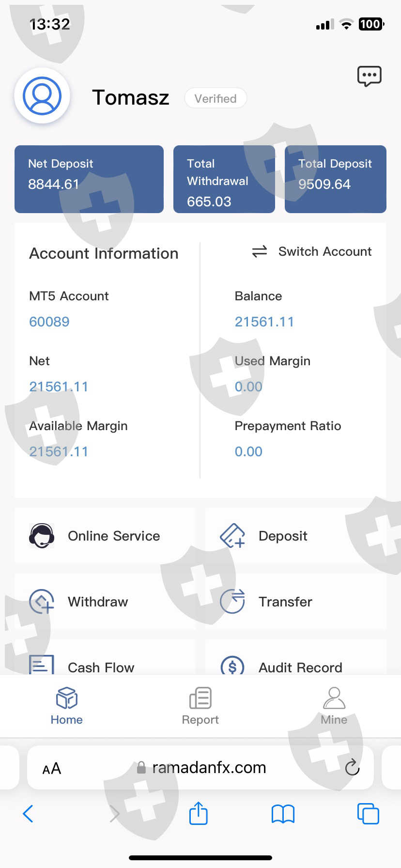Viewport: 401px width, 868px height.
Task: Tap the Switch Account arrows icon
Action: point(260,251)
